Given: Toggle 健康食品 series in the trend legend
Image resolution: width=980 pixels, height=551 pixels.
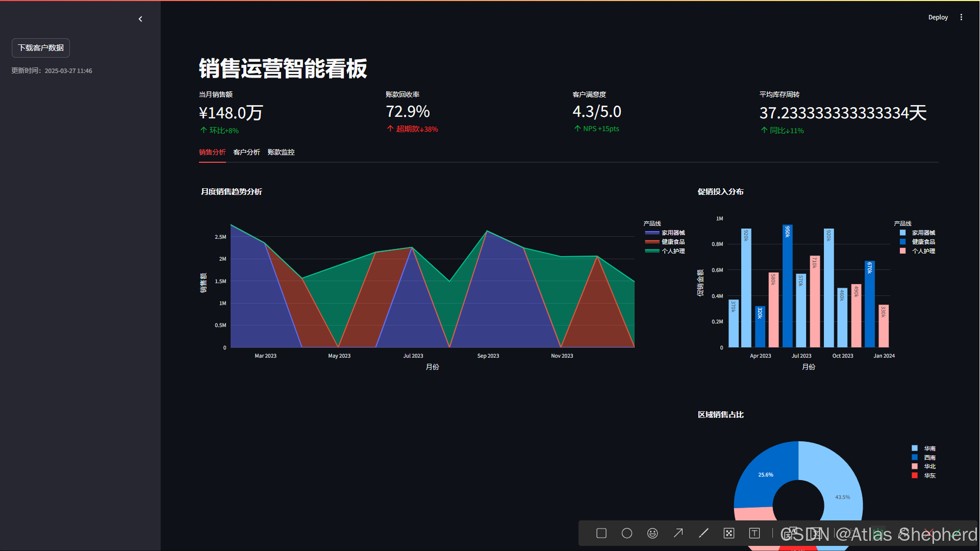Looking at the screenshot, I should [672, 242].
